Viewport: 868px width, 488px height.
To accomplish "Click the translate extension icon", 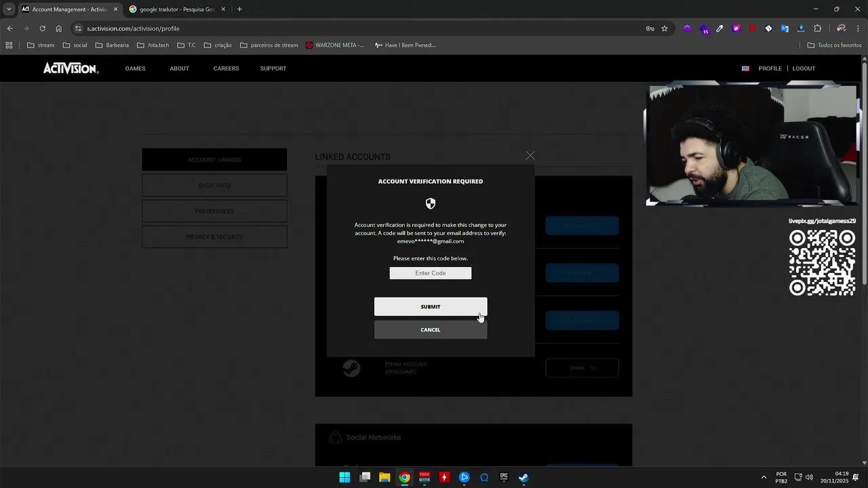I will [785, 28].
